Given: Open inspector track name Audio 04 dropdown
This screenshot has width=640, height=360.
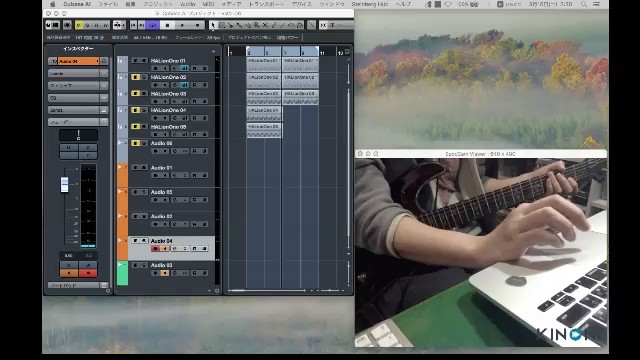Looking at the screenshot, I should 78,61.
